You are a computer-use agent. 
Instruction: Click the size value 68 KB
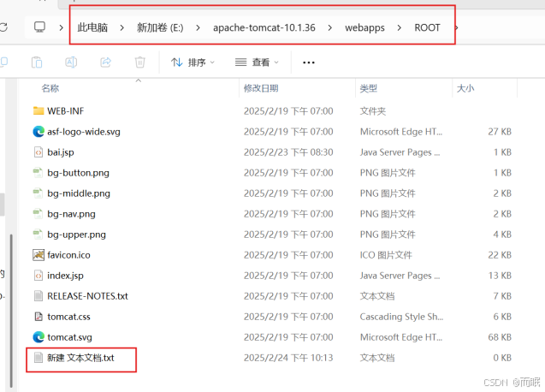500,337
